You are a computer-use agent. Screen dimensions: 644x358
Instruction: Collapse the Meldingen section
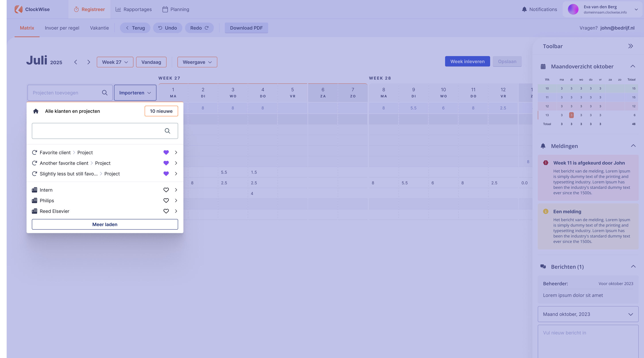(633, 146)
